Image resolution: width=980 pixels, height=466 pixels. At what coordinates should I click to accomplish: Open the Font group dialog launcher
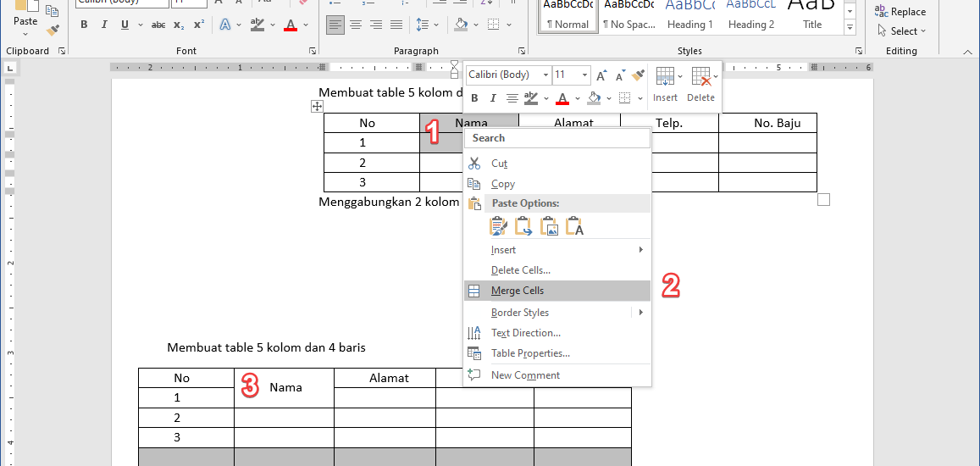click(x=312, y=52)
